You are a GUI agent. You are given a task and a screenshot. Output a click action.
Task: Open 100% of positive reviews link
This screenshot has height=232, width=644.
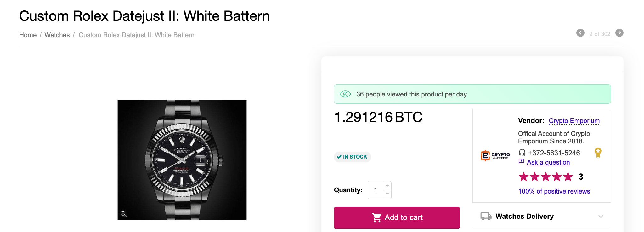click(x=554, y=191)
